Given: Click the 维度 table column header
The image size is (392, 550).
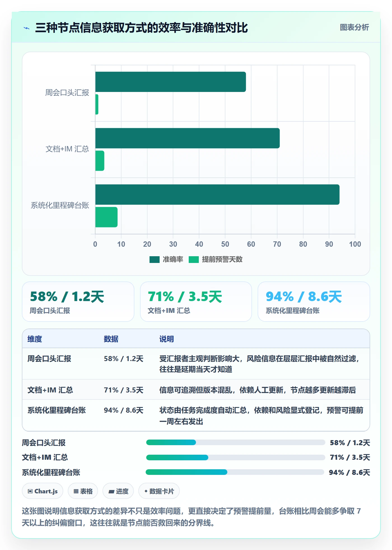Looking at the screenshot, I should click(35, 339).
